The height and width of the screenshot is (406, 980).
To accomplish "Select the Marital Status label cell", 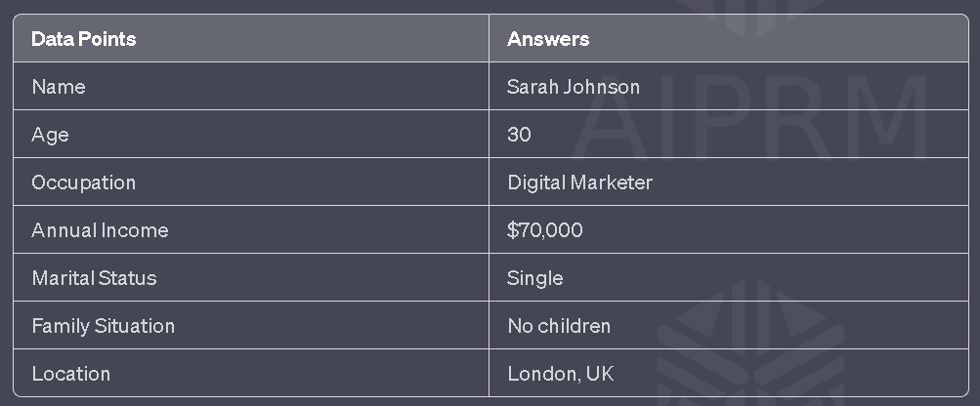I will click(x=94, y=278).
